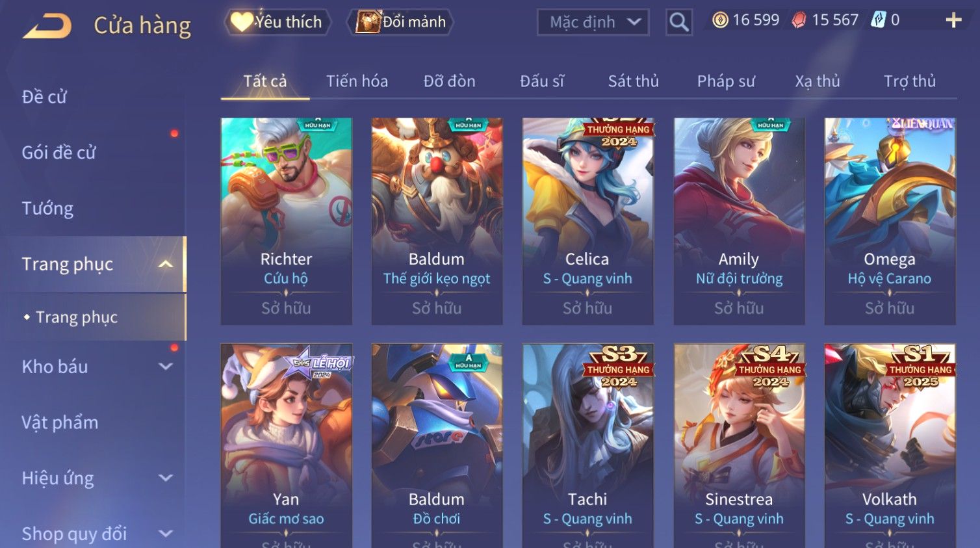980x548 pixels.
Task: Select the Tiến hóa tab
Action: (x=357, y=81)
